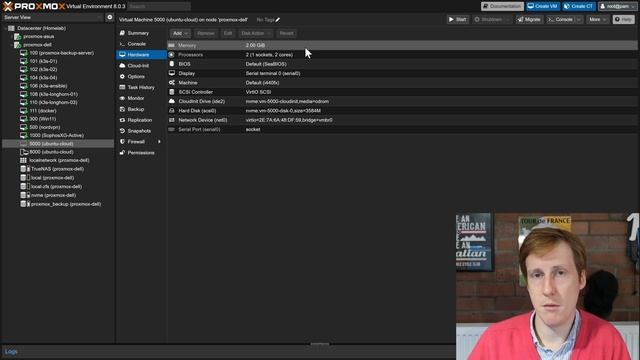Expand the Firewall submenu arrow
The image size is (640, 360).
coord(159,142)
